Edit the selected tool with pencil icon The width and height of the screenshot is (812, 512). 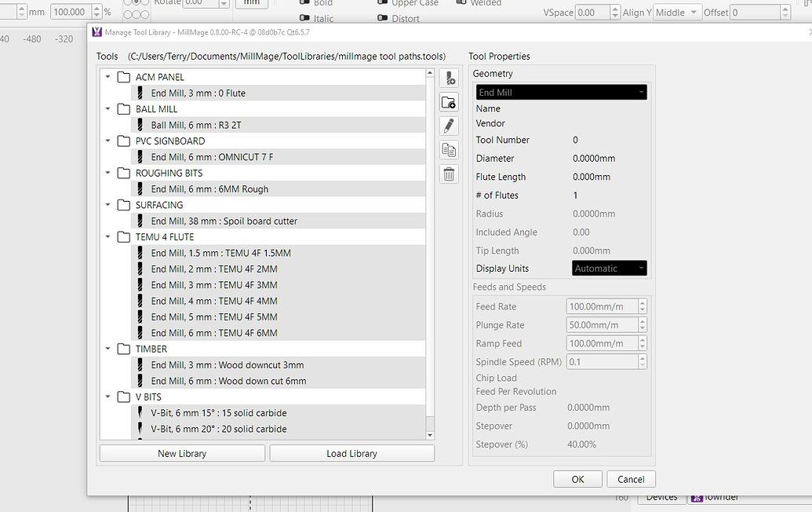click(x=449, y=125)
